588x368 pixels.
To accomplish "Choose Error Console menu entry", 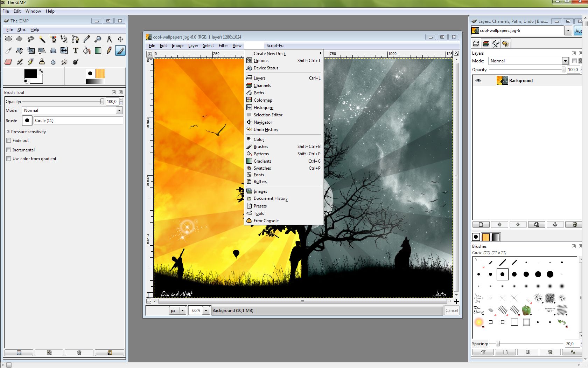I will [284, 221].
